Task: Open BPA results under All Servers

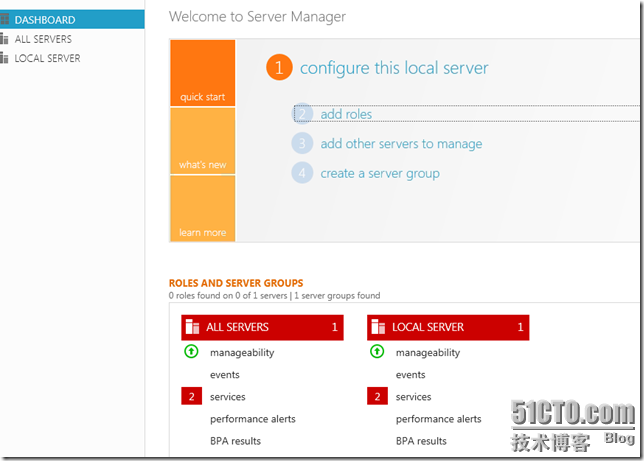Action: (x=235, y=441)
